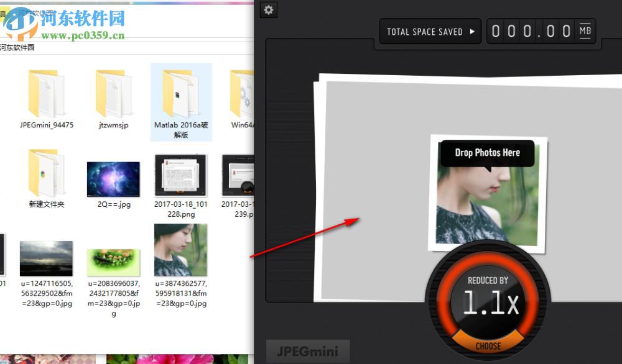Click the REDUCED BY 1.1x dial
Viewport: 622px width, 364px height.
click(488, 302)
